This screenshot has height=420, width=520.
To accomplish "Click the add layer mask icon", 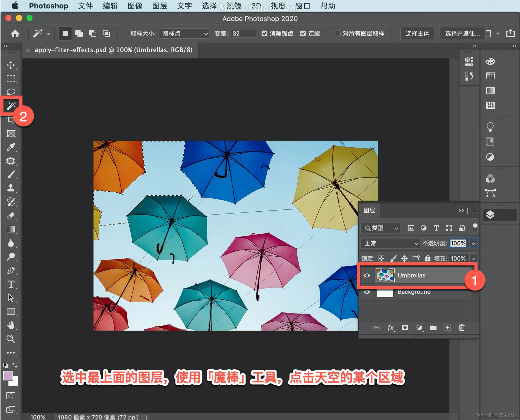I will (405, 328).
